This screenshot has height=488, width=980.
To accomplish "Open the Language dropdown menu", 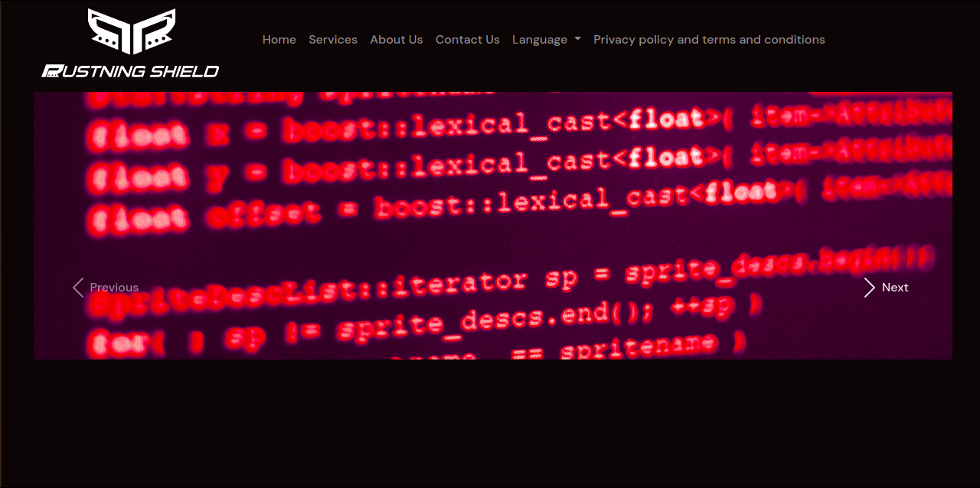I will (x=546, y=39).
